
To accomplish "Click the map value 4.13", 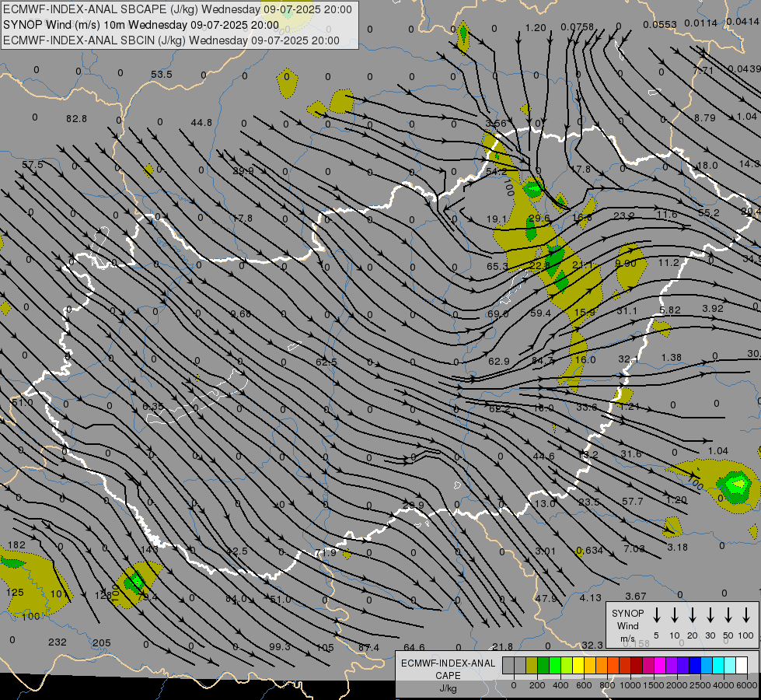I will point(591,598).
